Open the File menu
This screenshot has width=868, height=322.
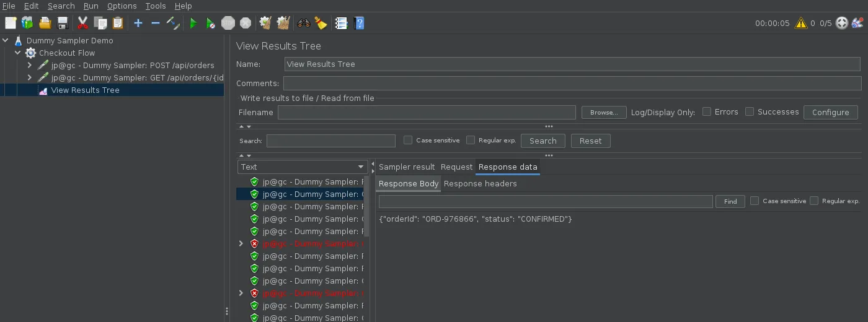[9, 6]
